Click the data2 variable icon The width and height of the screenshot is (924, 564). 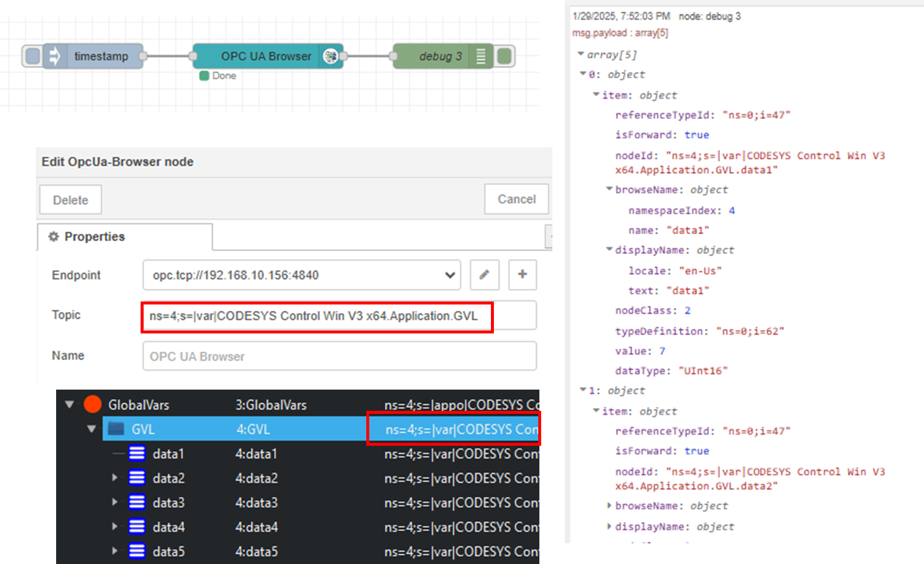click(x=137, y=478)
